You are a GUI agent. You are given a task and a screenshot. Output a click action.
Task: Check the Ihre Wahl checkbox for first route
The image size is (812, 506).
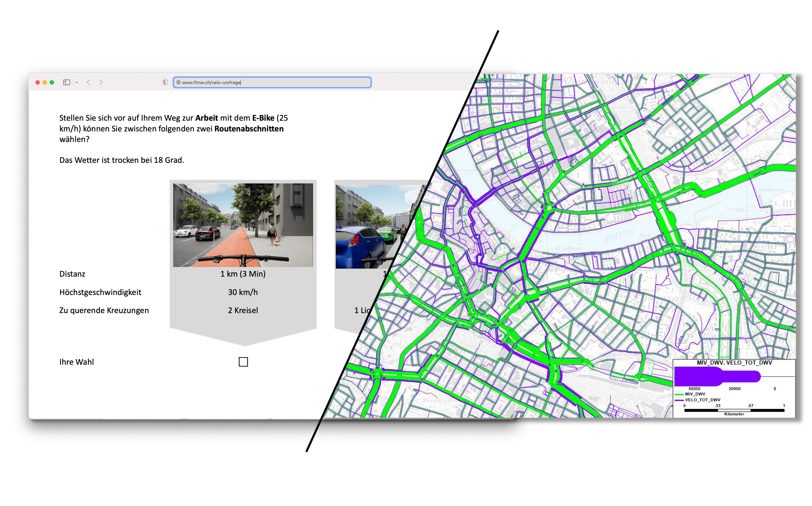243,362
